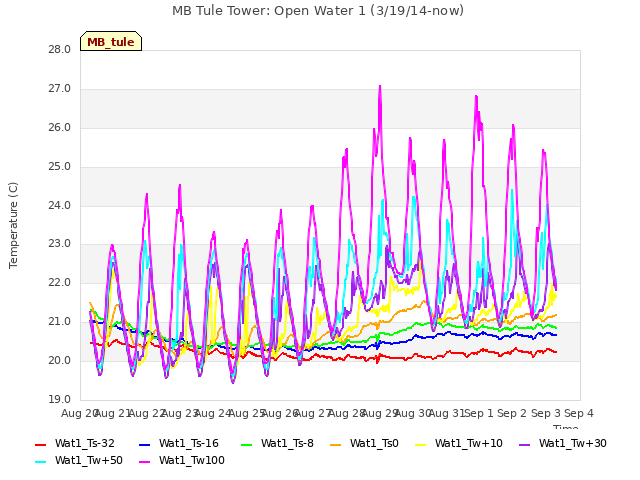Select the Wat1_Ts-32 legend entry
This screenshot has height=480, width=640.
(x=75, y=443)
